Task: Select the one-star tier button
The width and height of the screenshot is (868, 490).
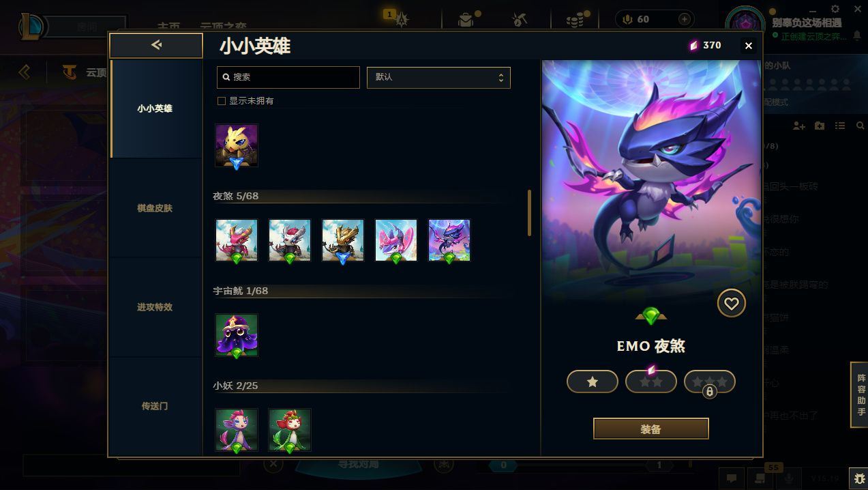Action: pyautogui.click(x=593, y=381)
